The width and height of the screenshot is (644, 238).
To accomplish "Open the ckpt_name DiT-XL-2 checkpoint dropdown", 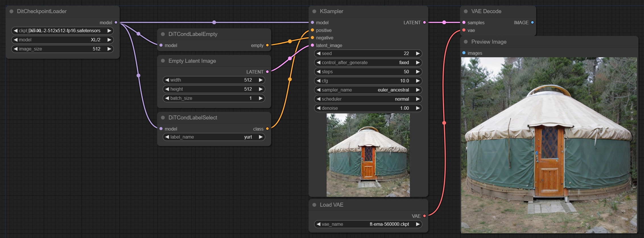I will pos(63,30).
